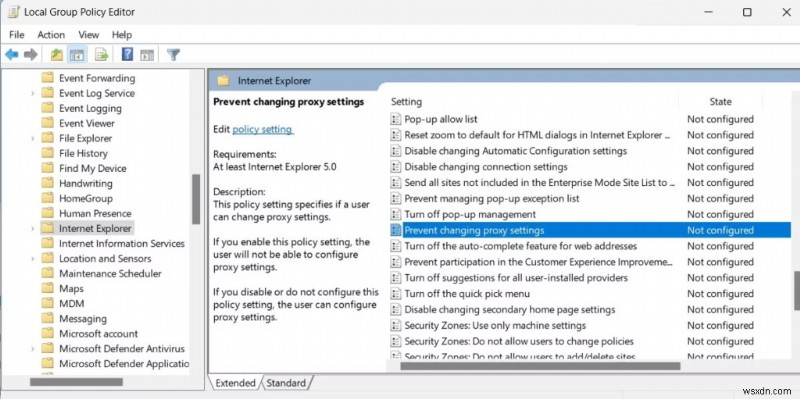Click the Forward arrow toolbar icon

point(31,55)
